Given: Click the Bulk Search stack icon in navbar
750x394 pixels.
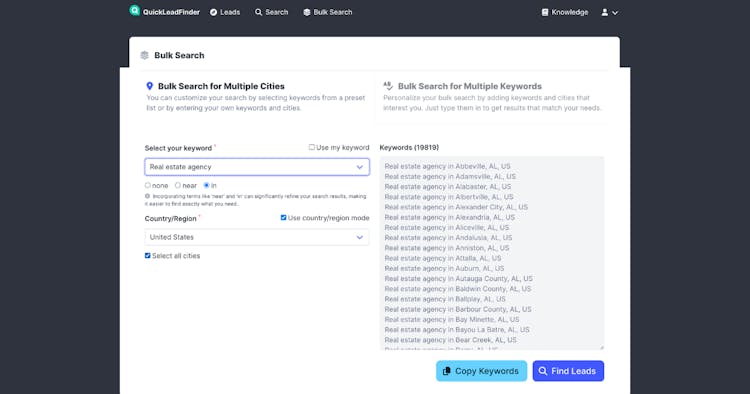Looking at the screenshot, I should (x=307, y=12).
